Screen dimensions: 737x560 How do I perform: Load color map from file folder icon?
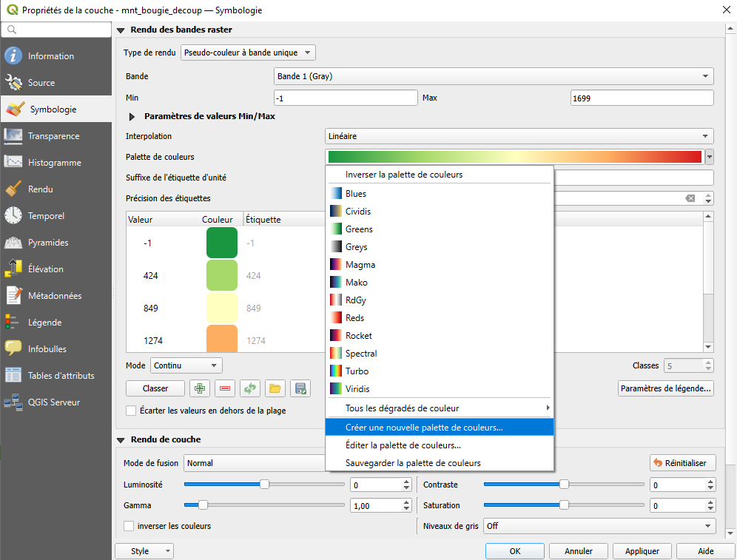(x=275, y=388)
